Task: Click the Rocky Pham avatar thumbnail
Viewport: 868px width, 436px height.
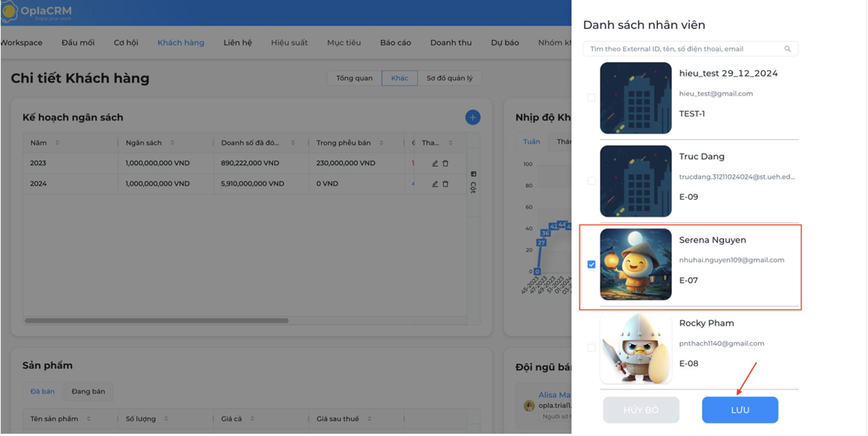Action: (x=636, y=348)
